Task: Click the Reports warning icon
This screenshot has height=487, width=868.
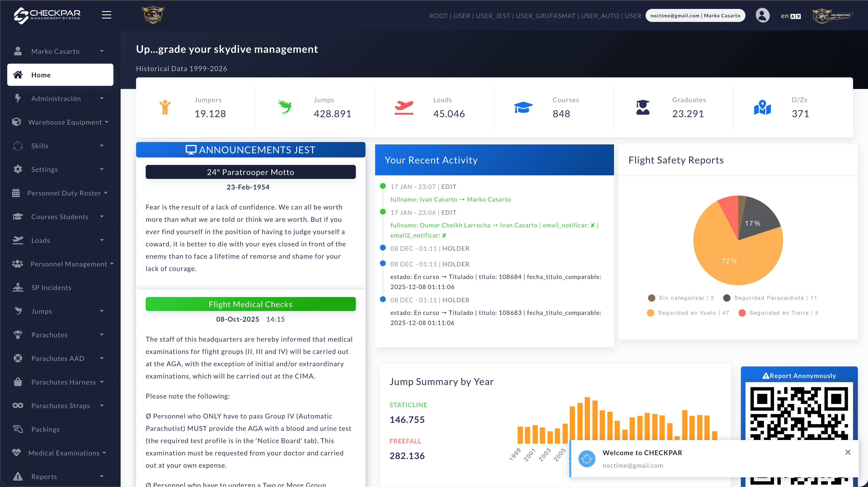Action: point(18,476)
